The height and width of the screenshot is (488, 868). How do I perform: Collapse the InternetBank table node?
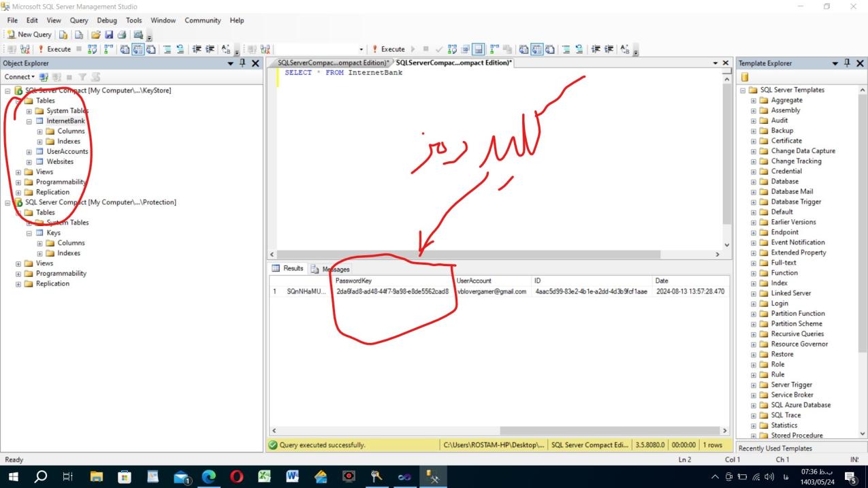pos(29,121)
